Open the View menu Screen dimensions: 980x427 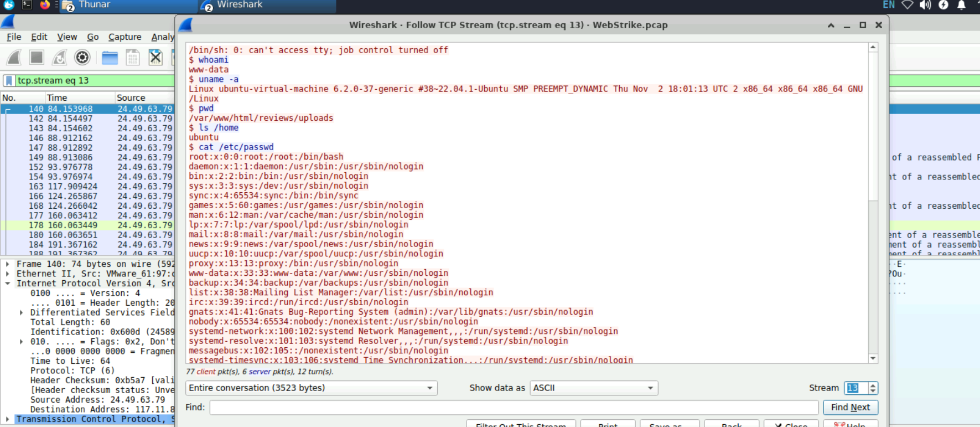click(x=67, y=37)
